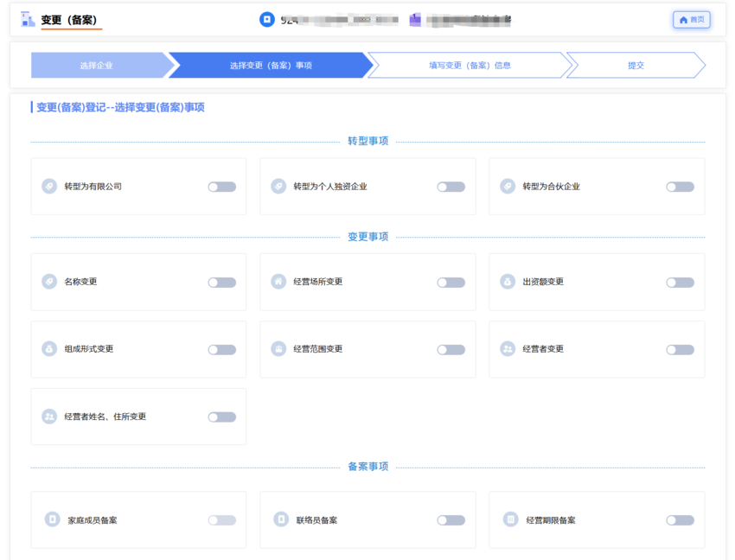Go to the 选择企业 step
The width and height of the screenshot is (735, 560).
click(x=97, y=66)
